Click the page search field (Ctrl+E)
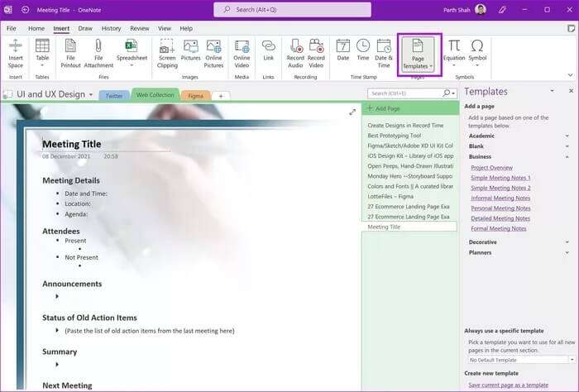The height and width of the screenshot is (392, 579). pos(405,93)
